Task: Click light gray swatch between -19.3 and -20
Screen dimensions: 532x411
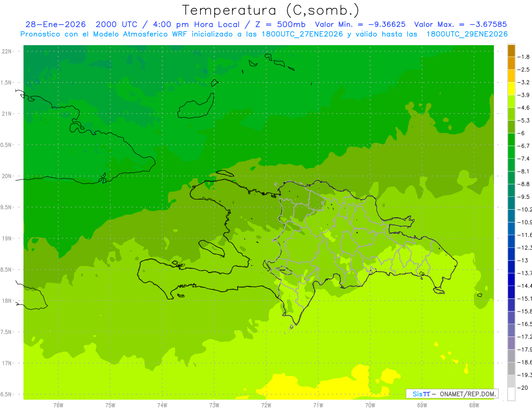Action: [x=511, y=381]
